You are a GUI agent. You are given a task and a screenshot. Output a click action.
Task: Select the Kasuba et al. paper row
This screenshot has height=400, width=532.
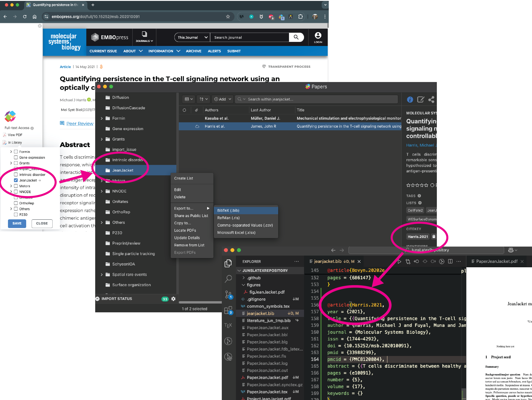pyautogui.click(x=290, y=118)
